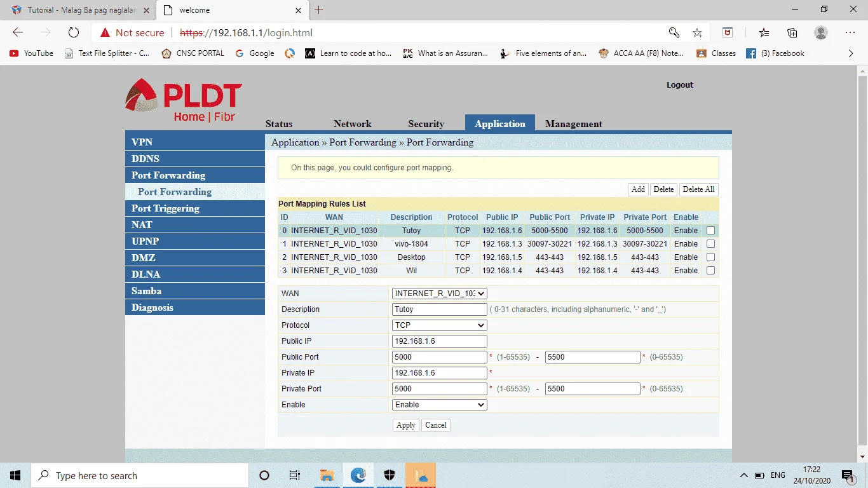Open the DMZ sidebar section
This screenshot has width=868, height=488.
point(195,258)
